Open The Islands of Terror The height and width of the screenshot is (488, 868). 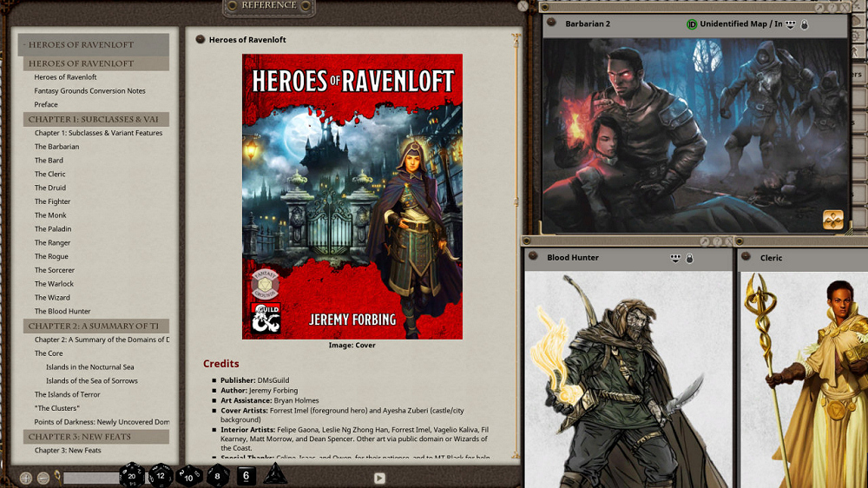click(67, 394)
